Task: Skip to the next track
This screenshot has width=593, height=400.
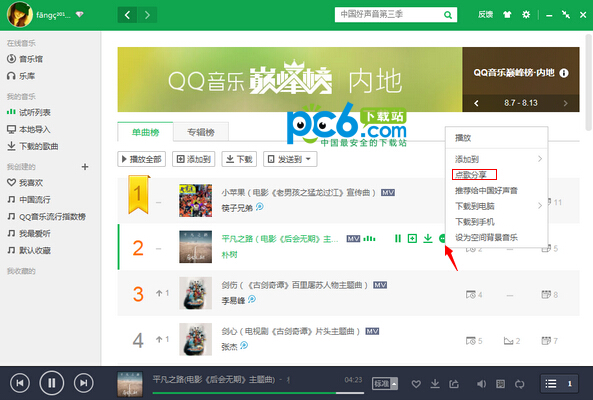Action: (x=83, y=383)
